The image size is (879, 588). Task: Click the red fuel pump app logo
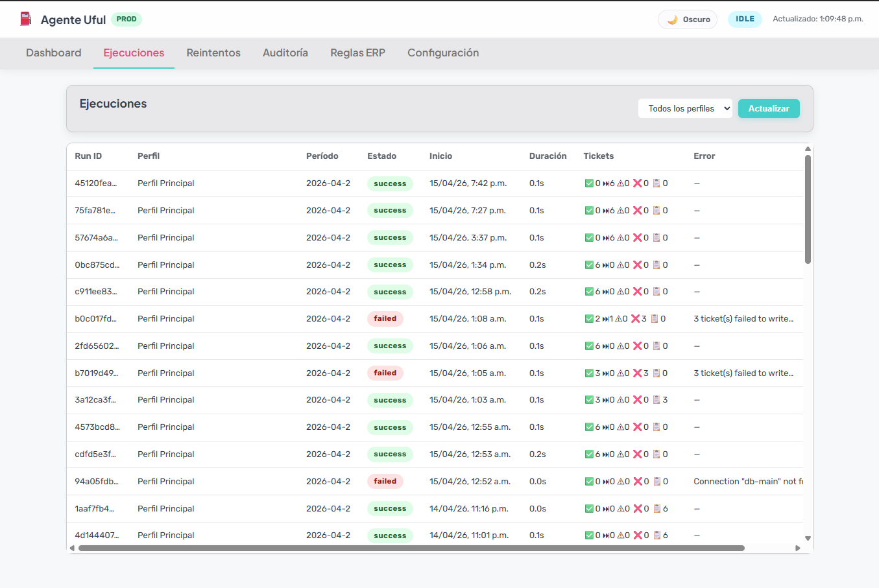(x=25, y=19)
